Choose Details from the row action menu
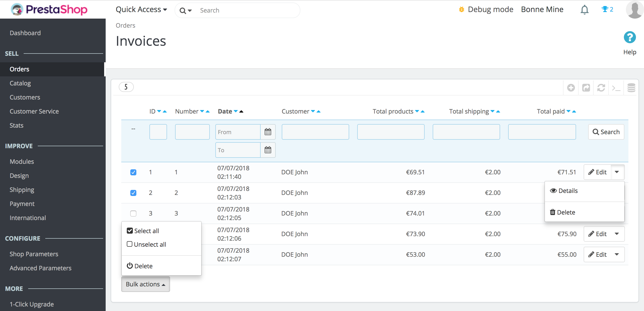The width and height of the screenshot is (644, 311). point(568,191)
